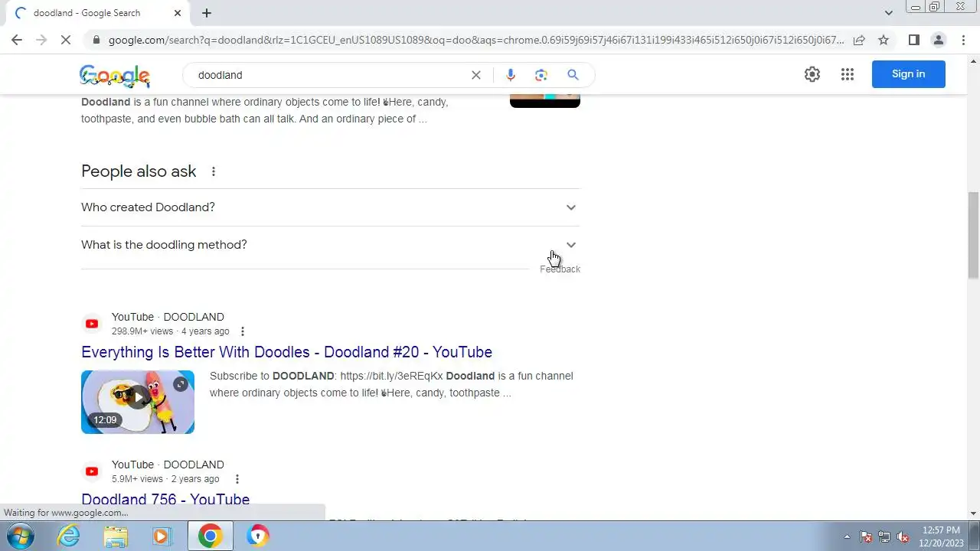Viewport: 980px width, 551px height.
Task: Clear the search box with X
Action: point(476,75)
